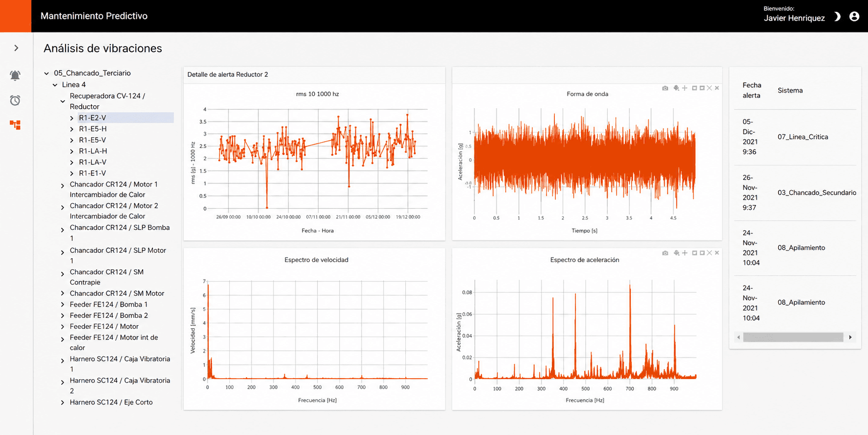The height and width of the screenshot is (435, 868).
Task: Download Forma de onda plot with camera icon
Action: pyautogui.click(x=665, y=88)
